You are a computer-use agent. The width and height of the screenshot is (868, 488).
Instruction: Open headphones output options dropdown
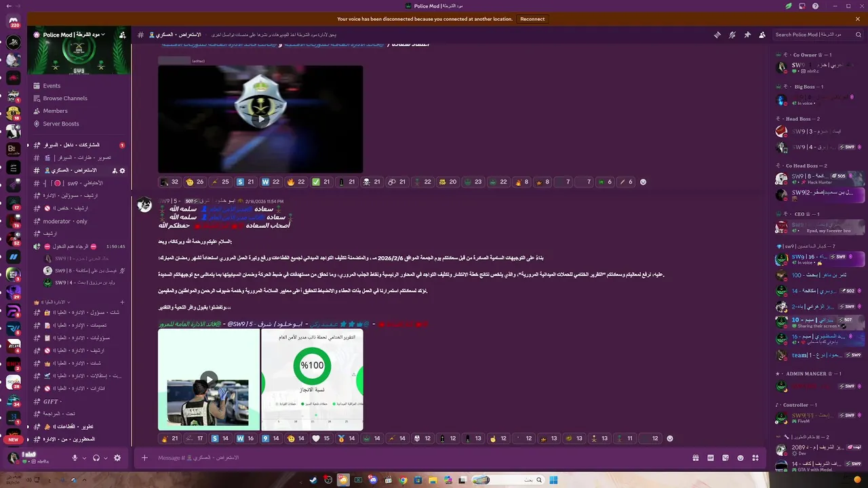click(x=105, y=458)
